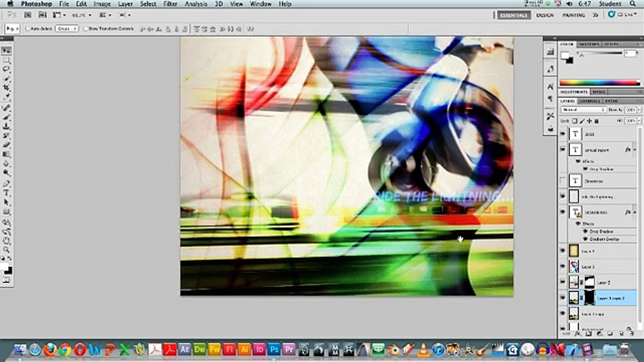Image resolution: width=644 pixels, height=362 pixels.
Task: Open the layer Opacity slider arrow
Action: coord(639,109)
